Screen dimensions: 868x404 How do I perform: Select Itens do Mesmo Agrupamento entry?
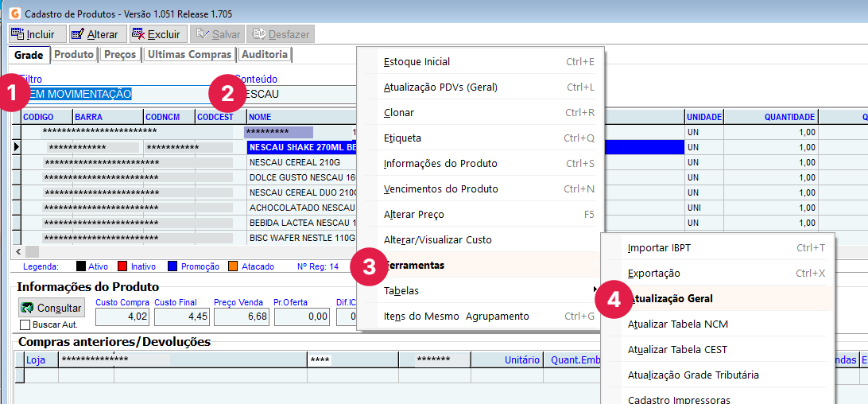coord(480,317)
